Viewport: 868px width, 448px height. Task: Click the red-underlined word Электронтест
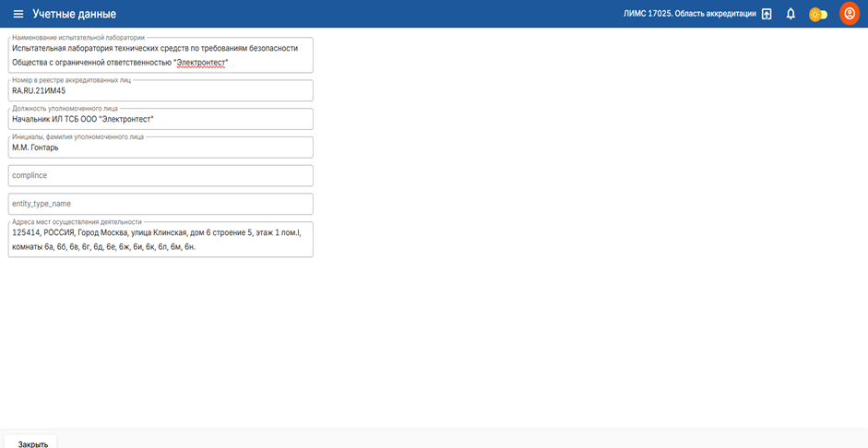click(x=202, y=64)
